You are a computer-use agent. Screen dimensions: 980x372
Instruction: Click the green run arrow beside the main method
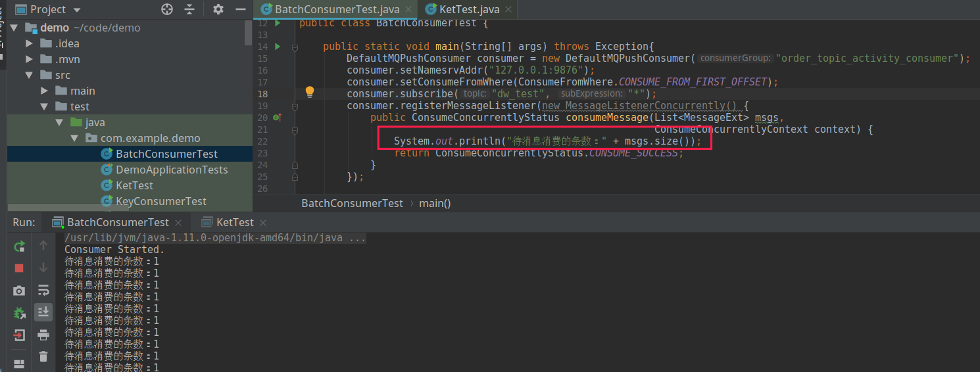tap(278, 47)
